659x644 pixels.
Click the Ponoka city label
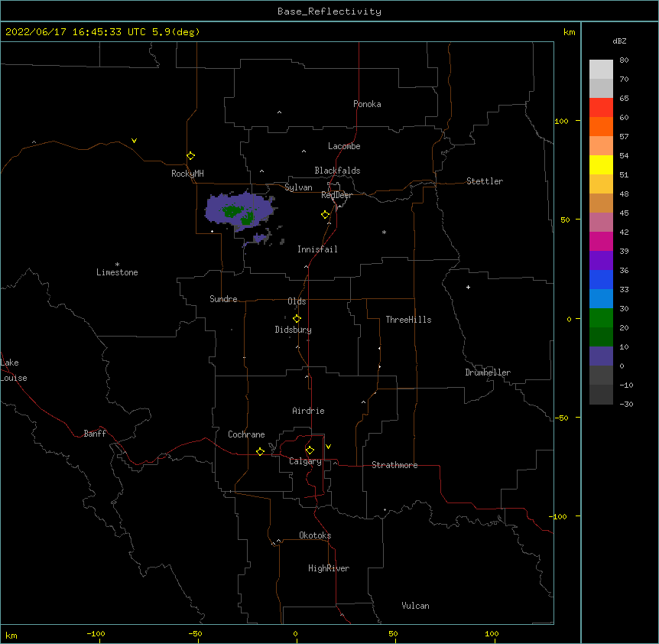point(367,104)
